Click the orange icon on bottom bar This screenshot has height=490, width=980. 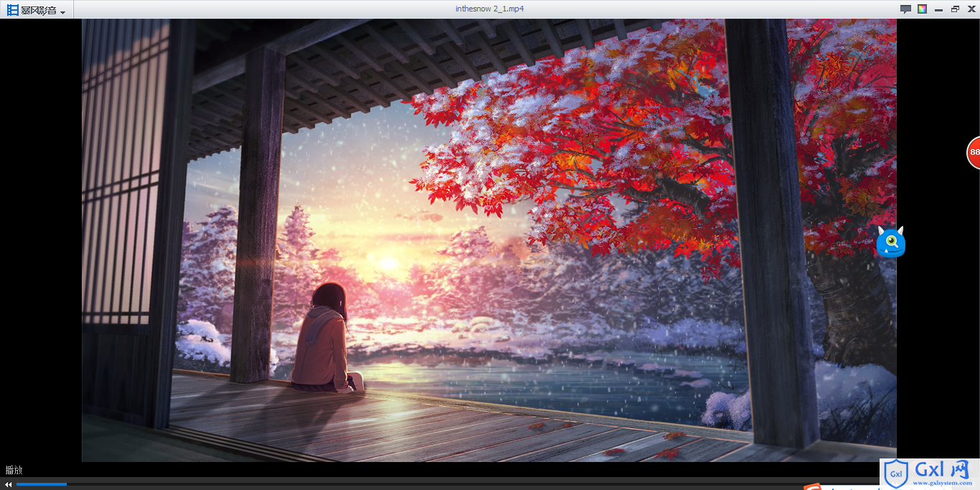[x=812, y=487]
